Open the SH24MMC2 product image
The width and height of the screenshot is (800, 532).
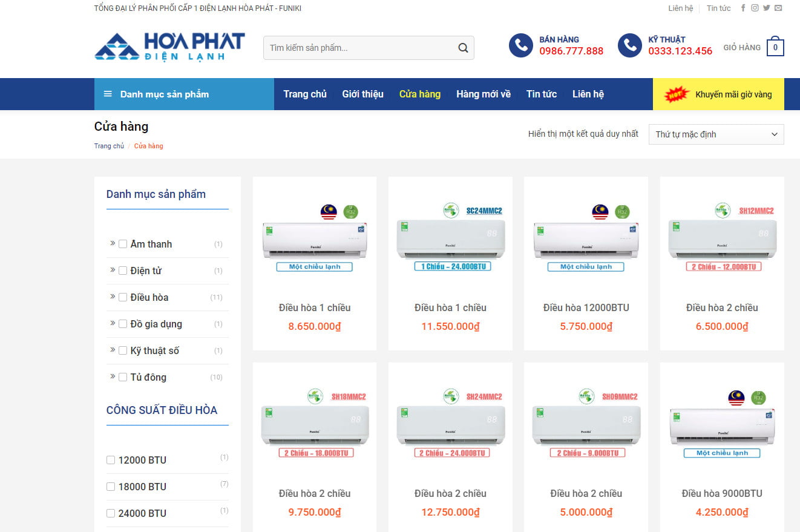450,424
